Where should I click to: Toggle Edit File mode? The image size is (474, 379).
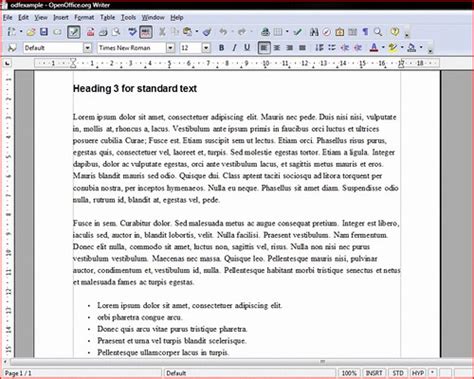[74, 32]
